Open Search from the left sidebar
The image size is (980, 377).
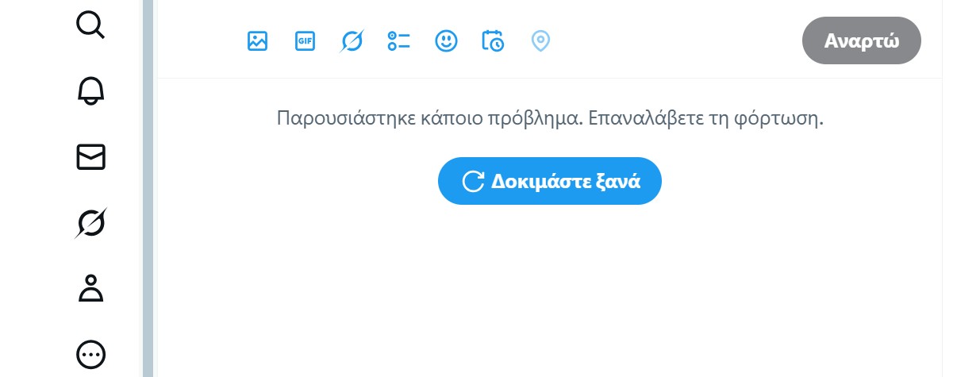90,25
